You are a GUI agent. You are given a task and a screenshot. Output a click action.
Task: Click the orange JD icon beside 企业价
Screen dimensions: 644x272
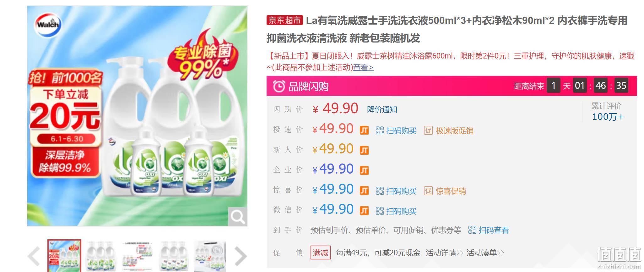tap(364, 170)
